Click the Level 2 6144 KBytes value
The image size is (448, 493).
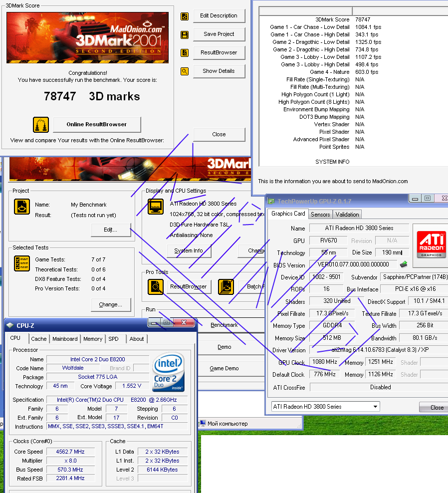point(162,470)
